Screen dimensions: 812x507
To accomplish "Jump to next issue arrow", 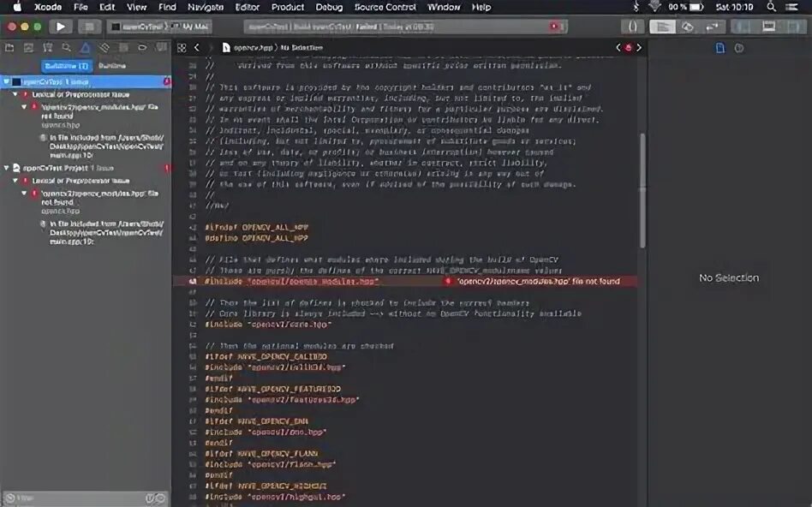I will 639,48.
